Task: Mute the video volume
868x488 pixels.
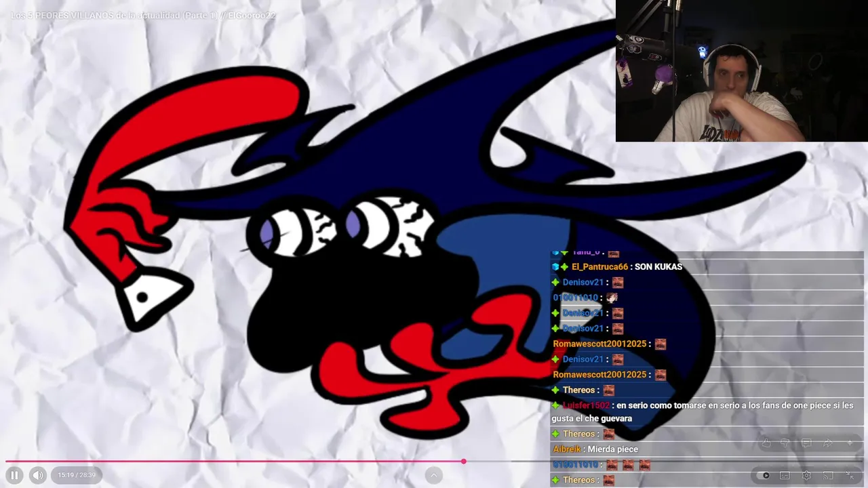Action: [38, 475]
